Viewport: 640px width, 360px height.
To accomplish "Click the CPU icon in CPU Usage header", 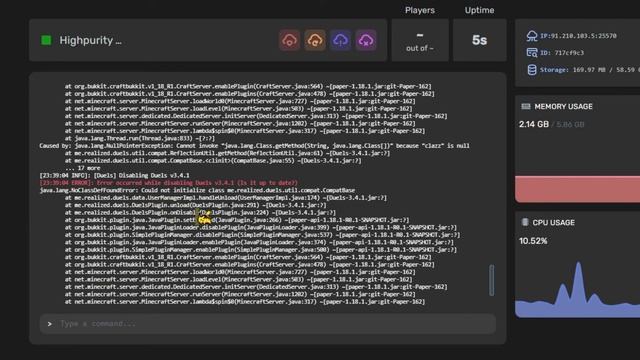I will 525,222.
